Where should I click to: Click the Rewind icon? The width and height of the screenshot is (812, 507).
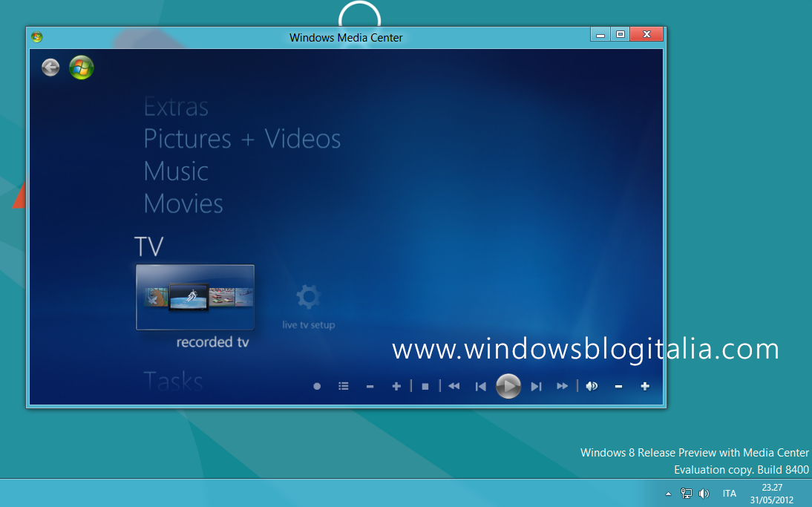point(454,386)
